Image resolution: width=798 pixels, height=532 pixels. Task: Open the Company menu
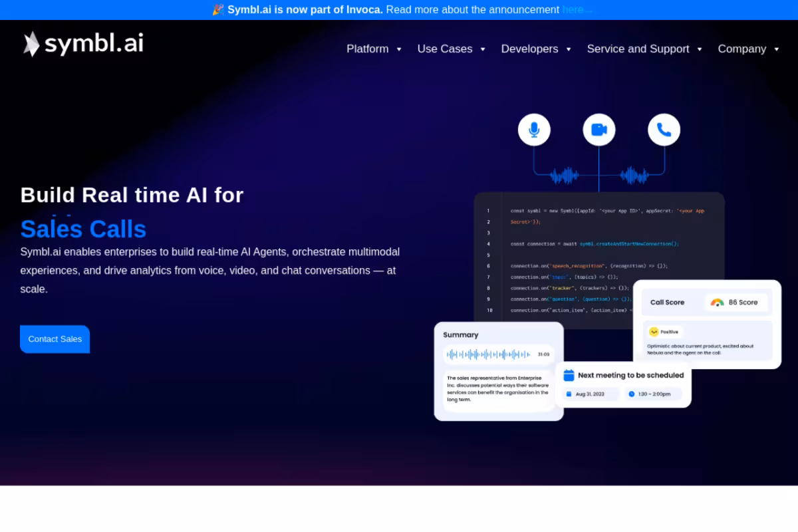coord(742,49)
